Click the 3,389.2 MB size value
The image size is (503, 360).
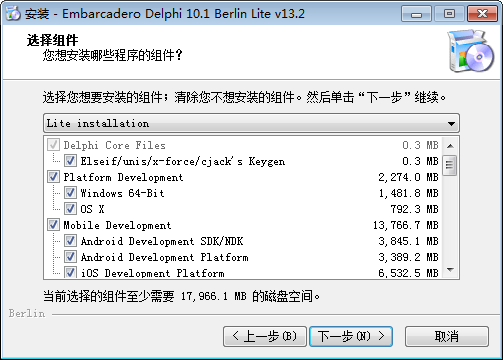408,257
